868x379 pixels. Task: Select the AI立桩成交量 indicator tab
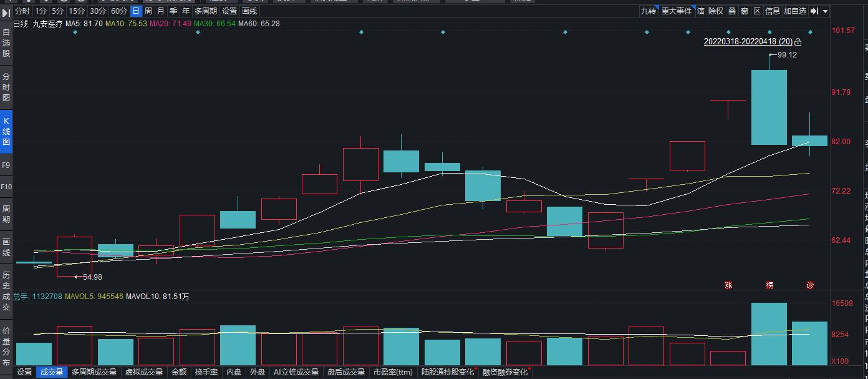pos(296,372)
